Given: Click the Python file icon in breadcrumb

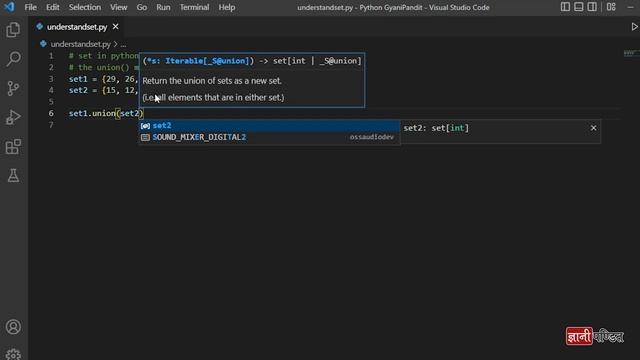Looking at the screenshot, I should (x=43, y=44).
